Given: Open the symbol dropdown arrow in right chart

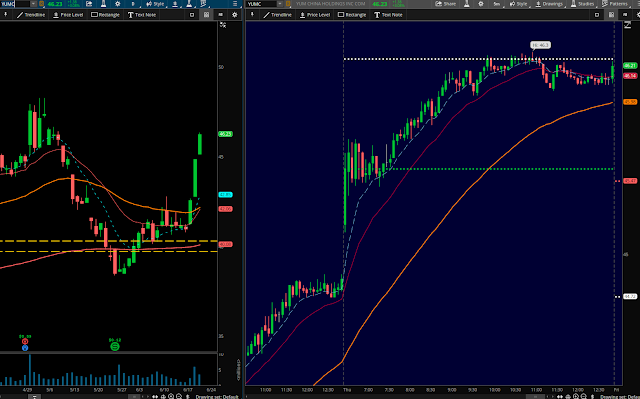Looking at the screenshot, I should coord(280,4).
